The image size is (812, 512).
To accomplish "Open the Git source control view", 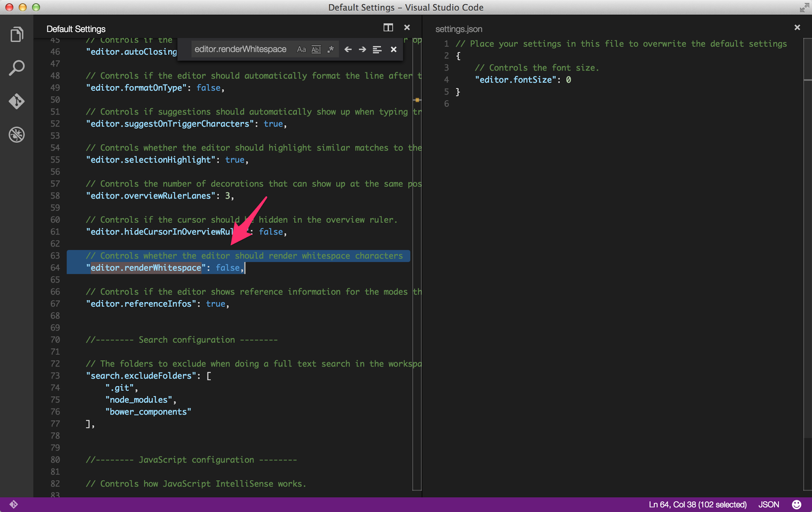I will [x=17, y=101].
